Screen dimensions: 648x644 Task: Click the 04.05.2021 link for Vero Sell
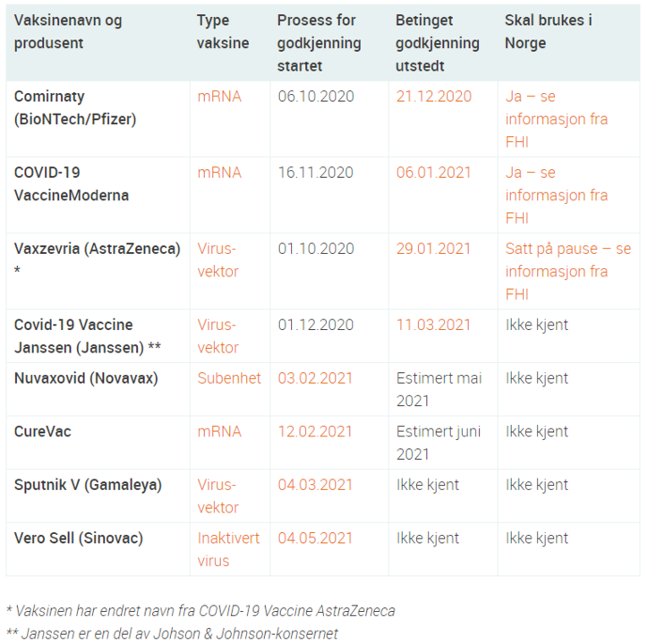pos(316,538)
